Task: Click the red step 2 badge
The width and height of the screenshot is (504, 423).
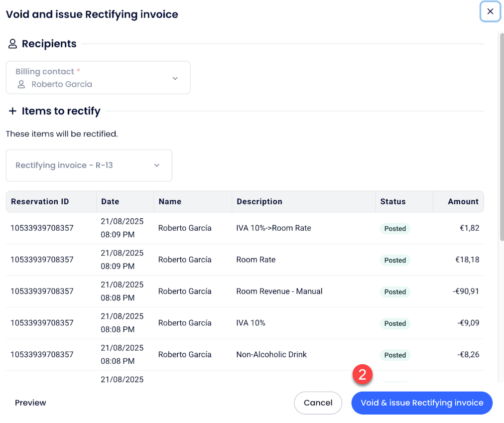Action: (363, 375)
